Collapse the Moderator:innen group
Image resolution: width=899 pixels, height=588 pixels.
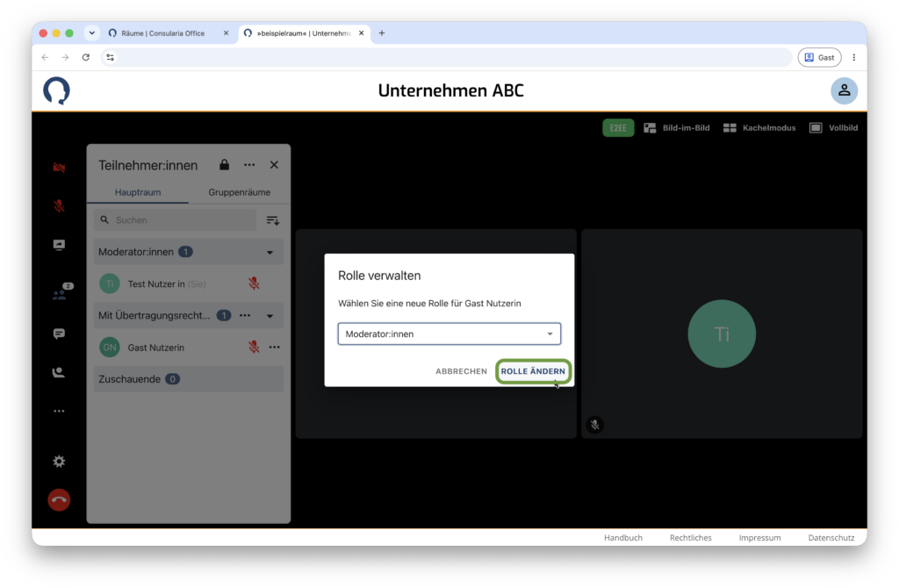coord(270,252)
